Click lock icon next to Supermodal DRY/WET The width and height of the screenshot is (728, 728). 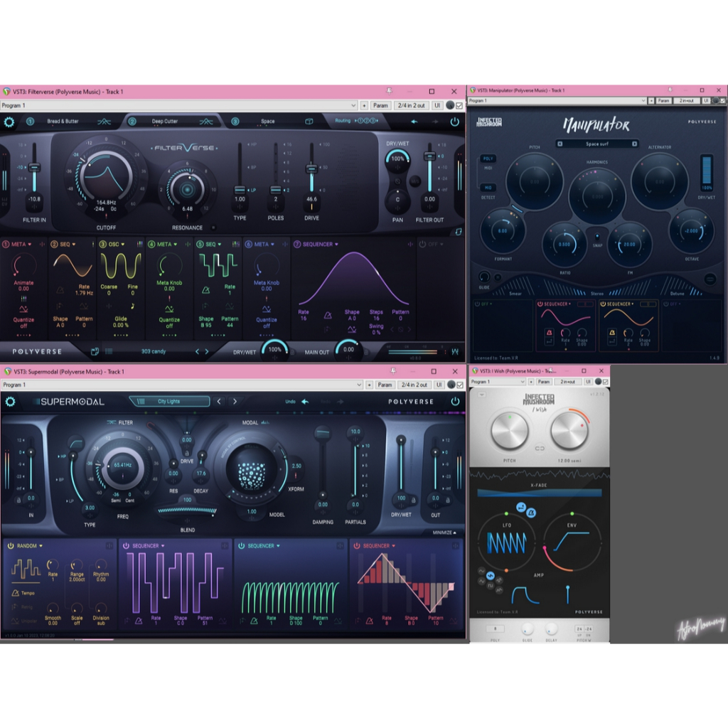(x=413, y=500)
